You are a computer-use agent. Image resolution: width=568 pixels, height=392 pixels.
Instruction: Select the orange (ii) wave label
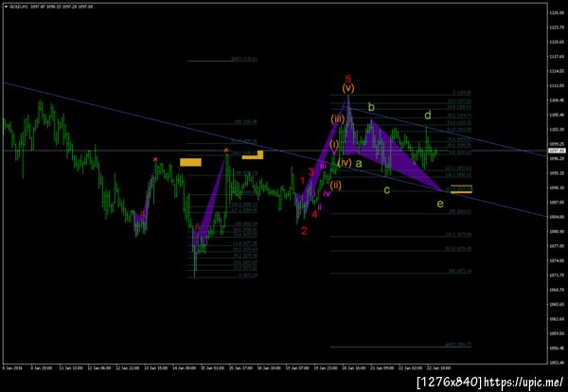coord(335,186)
